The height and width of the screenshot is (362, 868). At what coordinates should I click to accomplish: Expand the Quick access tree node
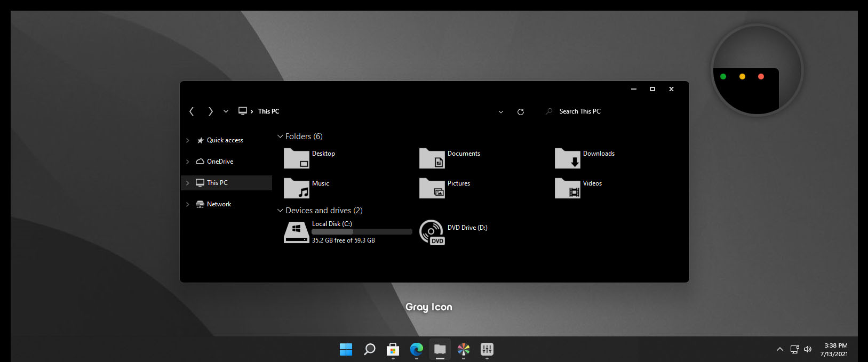pyautogui.click(x=187, y=140)
